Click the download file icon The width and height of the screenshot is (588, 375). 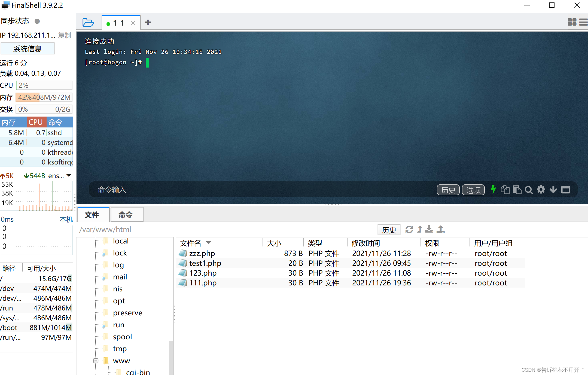point(429,229)
